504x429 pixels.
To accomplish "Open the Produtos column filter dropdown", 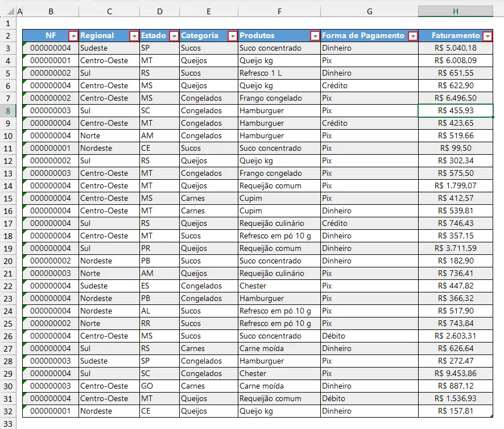I will [315, 36].
